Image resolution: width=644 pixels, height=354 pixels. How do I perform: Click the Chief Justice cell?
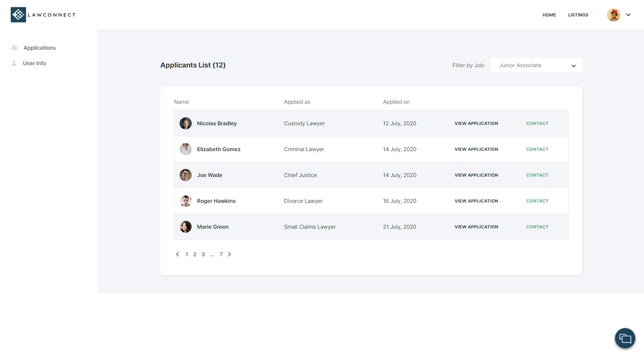point(300,175)
